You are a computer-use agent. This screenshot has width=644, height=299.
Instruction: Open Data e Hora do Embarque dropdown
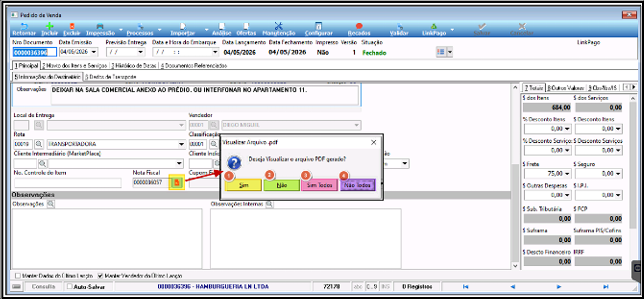[x=216, y=52]
